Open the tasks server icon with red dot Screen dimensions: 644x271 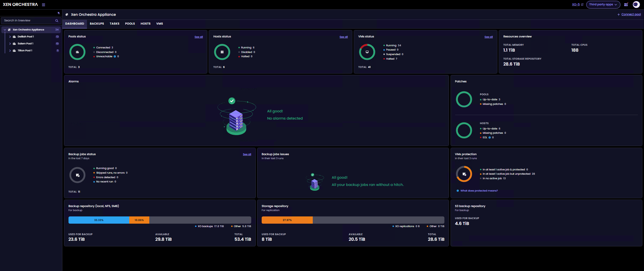click(626, 5)
